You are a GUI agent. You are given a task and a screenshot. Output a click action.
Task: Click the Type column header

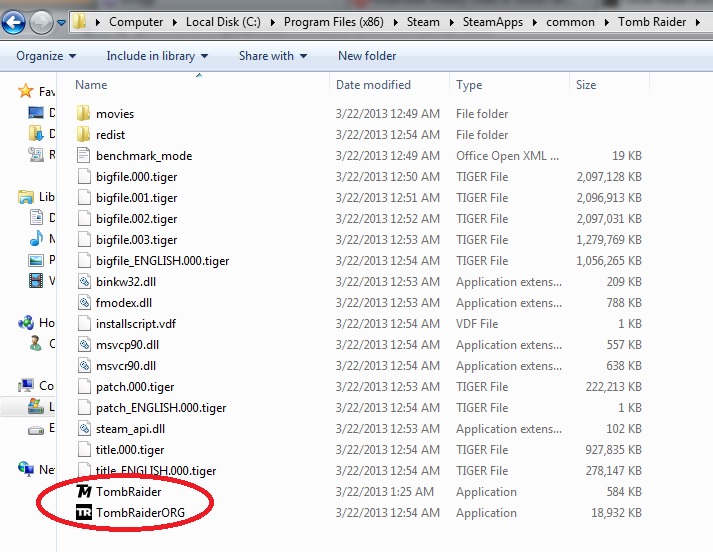469,85
